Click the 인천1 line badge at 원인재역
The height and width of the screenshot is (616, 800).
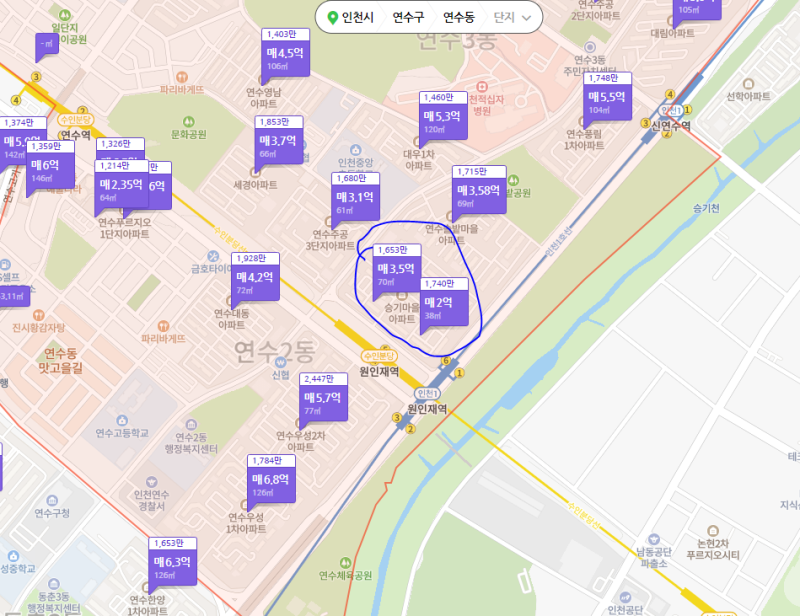[x=428, y=393]
